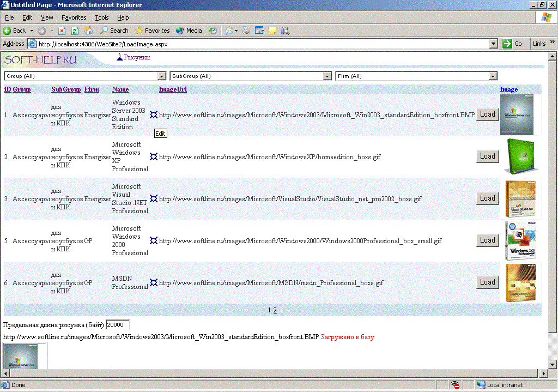Sort by the Group column header
This screenshot has height=392, width=558.
coord(22,89)
